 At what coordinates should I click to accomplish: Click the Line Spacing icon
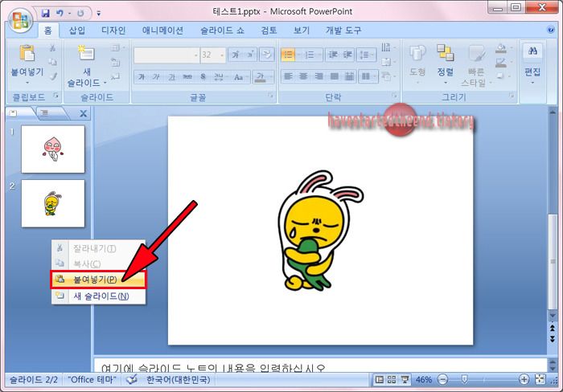[366, 55]
